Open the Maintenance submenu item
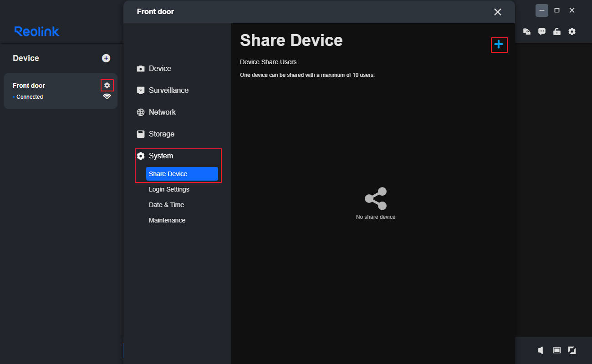Image resolution: width=592 pixels, height=364 pixels. click(x=167, y=220)
